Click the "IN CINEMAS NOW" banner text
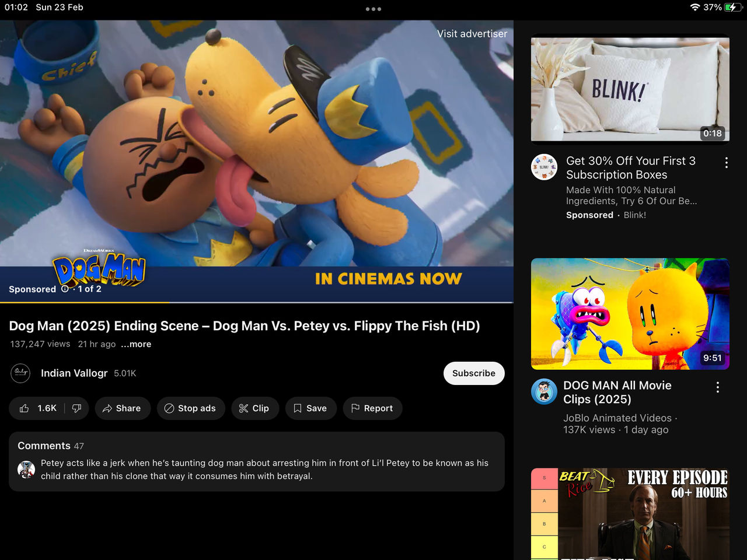 [x=389, y=279]
